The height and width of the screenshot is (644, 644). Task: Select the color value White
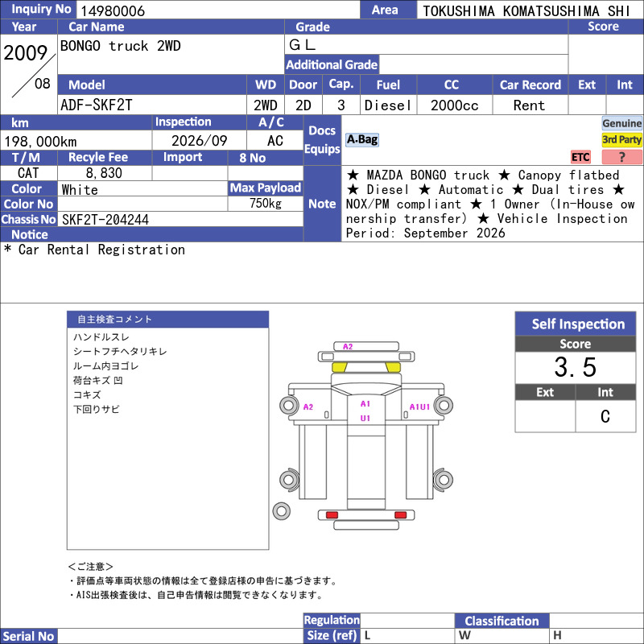[x=80, y=190]
